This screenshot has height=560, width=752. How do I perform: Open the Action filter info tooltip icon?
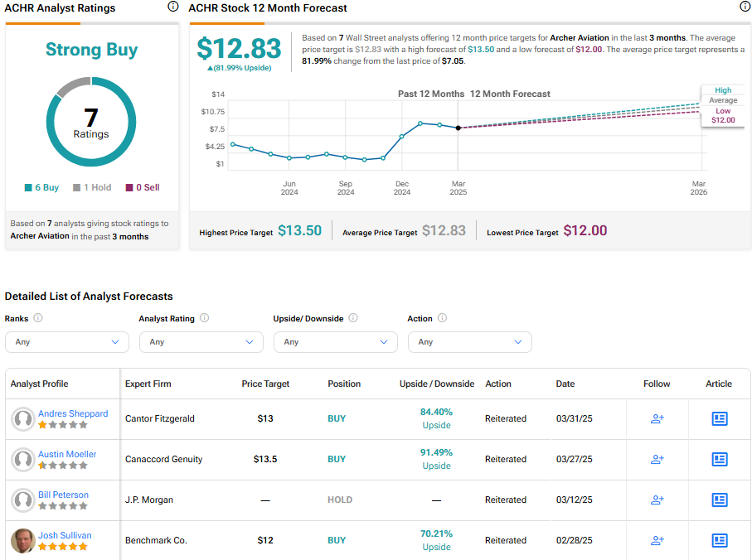pos(442,318)
